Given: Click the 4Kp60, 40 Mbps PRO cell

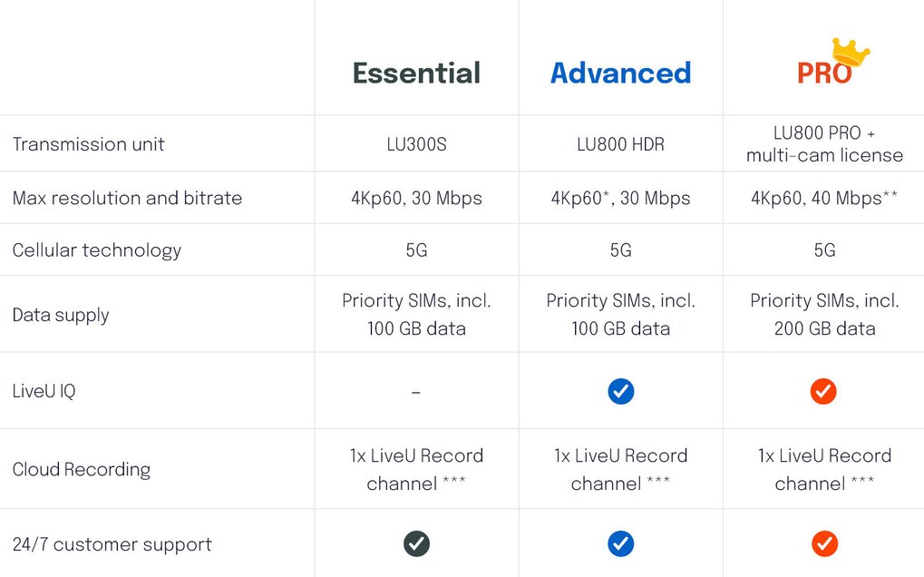Looking at the screenshot, I should [x=824, y=198].
